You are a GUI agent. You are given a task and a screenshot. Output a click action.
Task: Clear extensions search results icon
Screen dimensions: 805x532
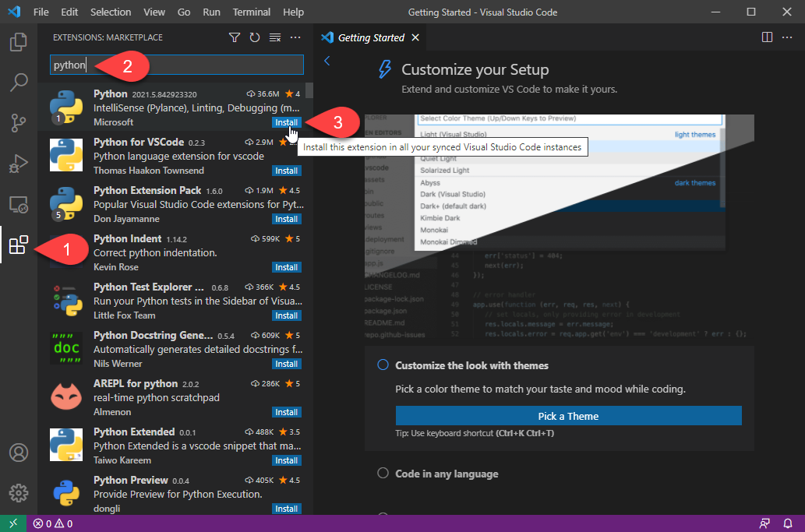[x=275, y=37]
